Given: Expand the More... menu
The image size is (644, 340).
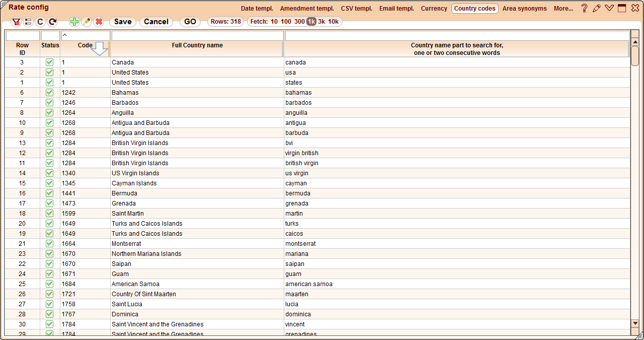Looking at the screenshot, I should point(563,9).
